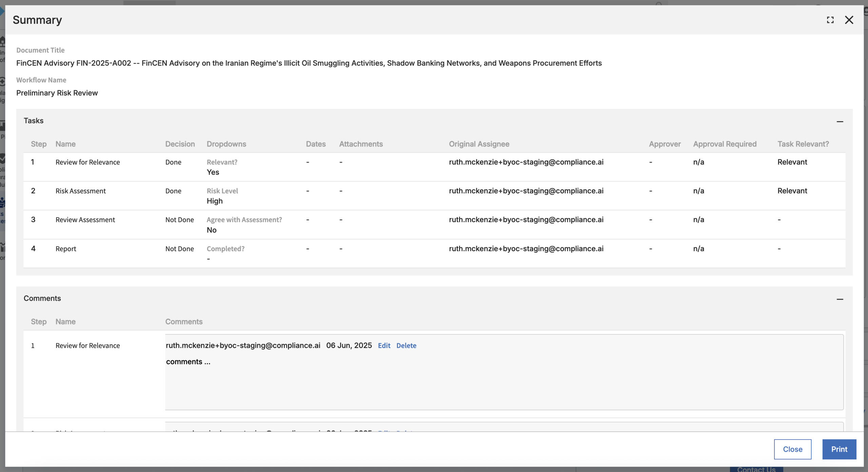Expand the Summary dialog to fullscreen
This screenshot has width=868, height=472.
(830, 20)
